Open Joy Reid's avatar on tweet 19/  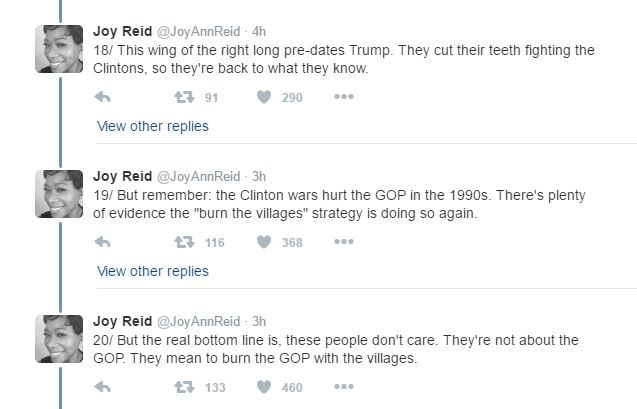(x=59, y=194)
